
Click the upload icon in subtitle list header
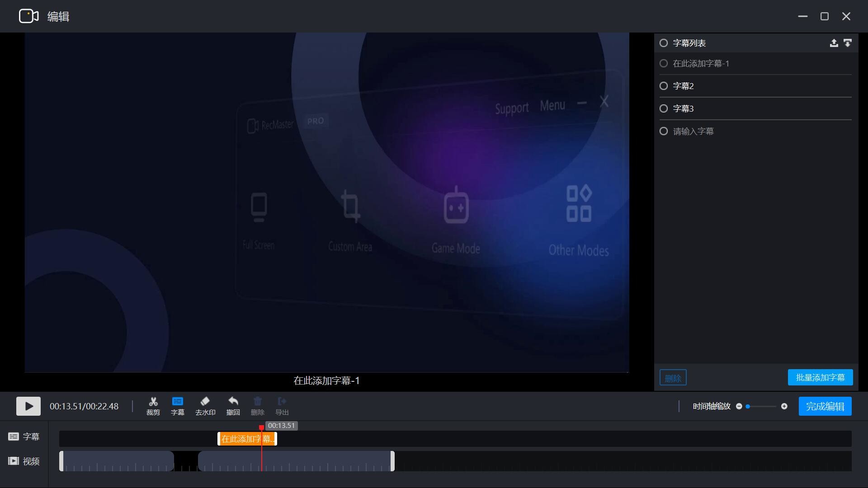coord(834,43)
